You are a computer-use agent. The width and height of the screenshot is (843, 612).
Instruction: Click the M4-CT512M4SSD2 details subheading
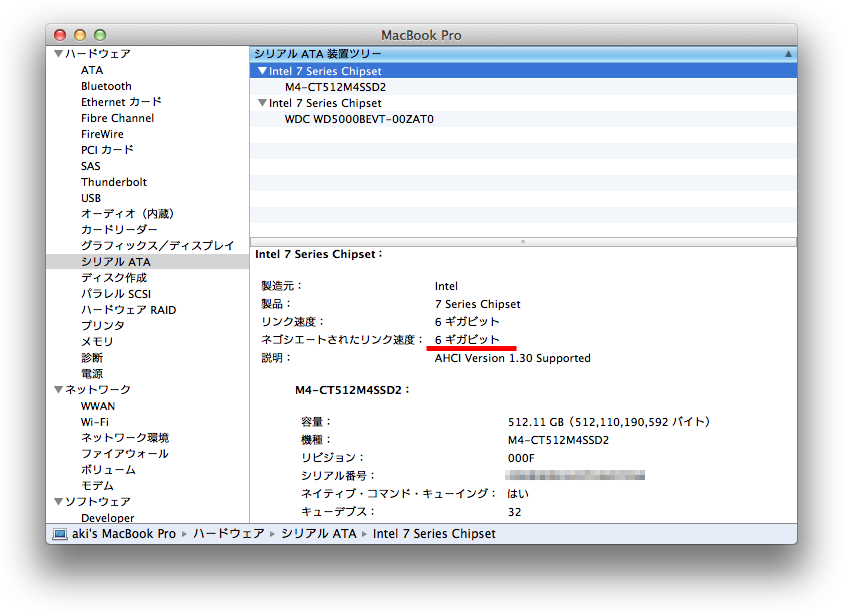coord(352,390)
